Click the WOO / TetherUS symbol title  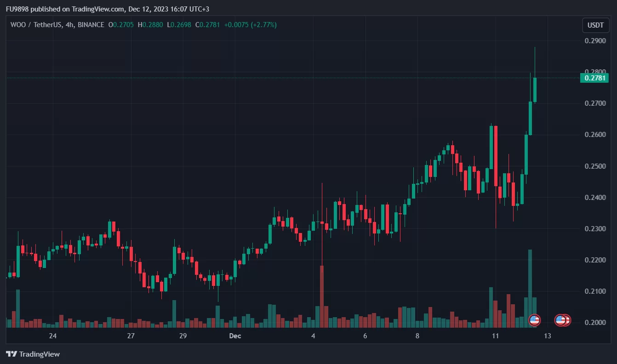click(36, 25)
